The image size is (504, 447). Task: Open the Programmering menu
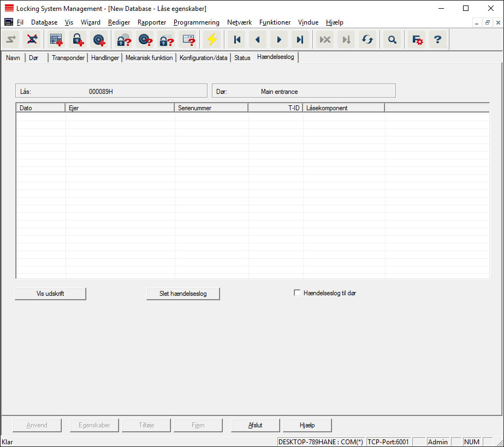[196, 22]
